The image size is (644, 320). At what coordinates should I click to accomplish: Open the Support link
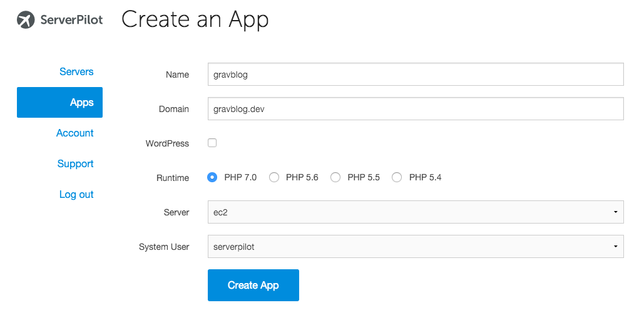76,163
